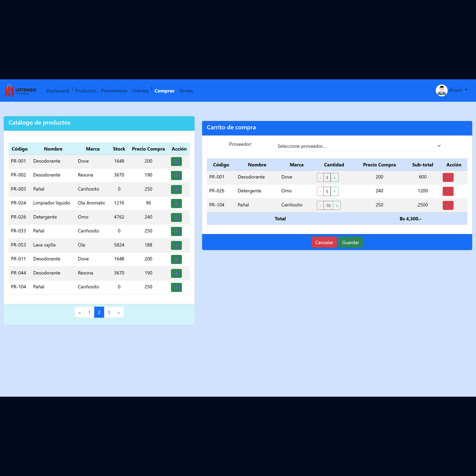
Task: Open the Productos menu item
Action: click(86, 91)
